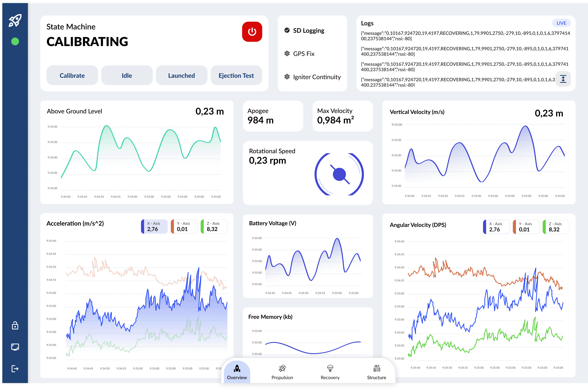Click the Rotational Speed gauge
The image size is (588, 390).
coord(339,174)
